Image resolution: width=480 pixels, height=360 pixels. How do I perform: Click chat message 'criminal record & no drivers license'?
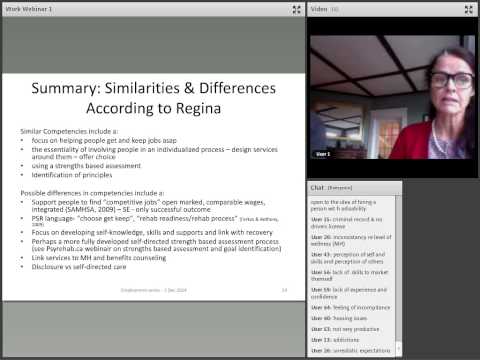click(347, 223)
